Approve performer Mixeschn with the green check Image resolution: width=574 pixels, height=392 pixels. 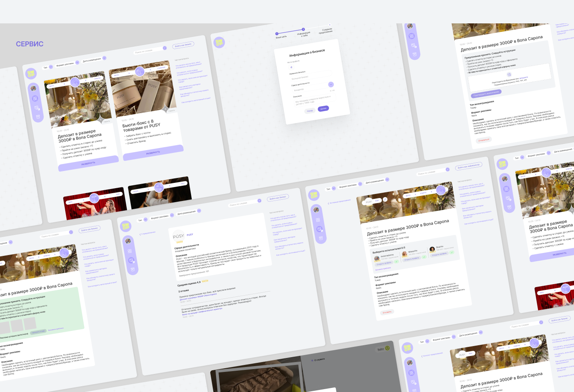(424, 257)
